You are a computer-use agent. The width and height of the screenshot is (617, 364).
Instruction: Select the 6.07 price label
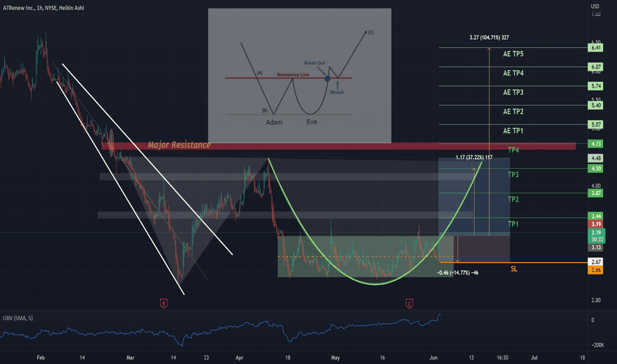click(x=595, y=67)
